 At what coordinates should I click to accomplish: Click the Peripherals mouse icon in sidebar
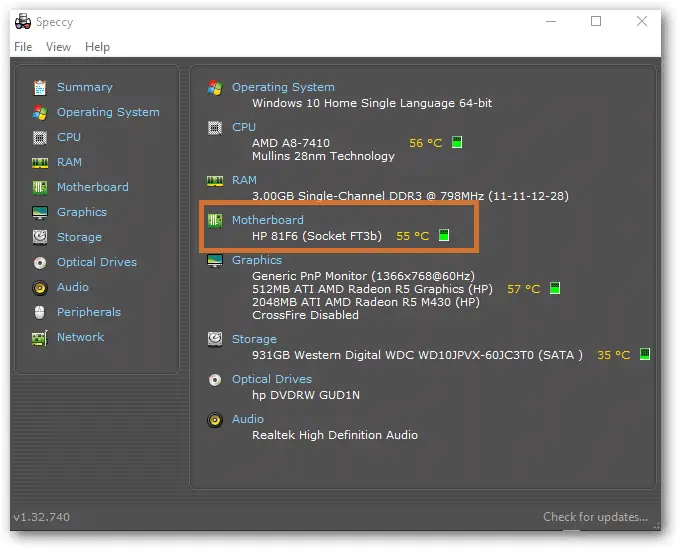click(x=40, y=313)
